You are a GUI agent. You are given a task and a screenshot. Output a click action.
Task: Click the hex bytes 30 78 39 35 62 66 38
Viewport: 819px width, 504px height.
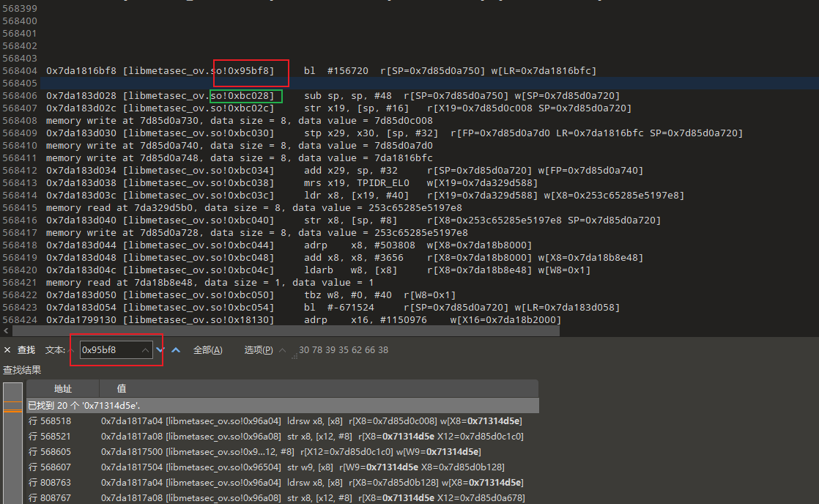point(343,350)
